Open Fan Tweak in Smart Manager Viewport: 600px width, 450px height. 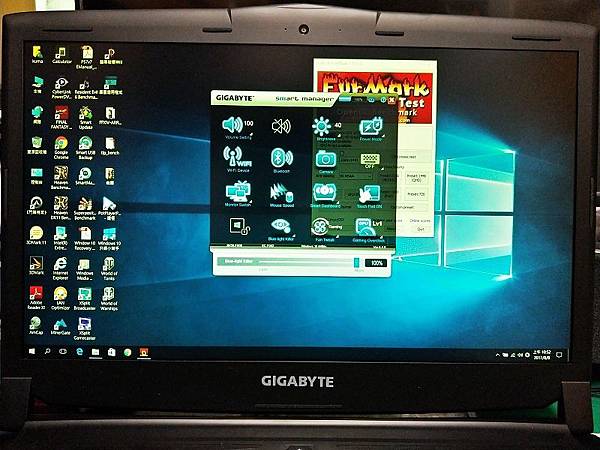(325, 230)
